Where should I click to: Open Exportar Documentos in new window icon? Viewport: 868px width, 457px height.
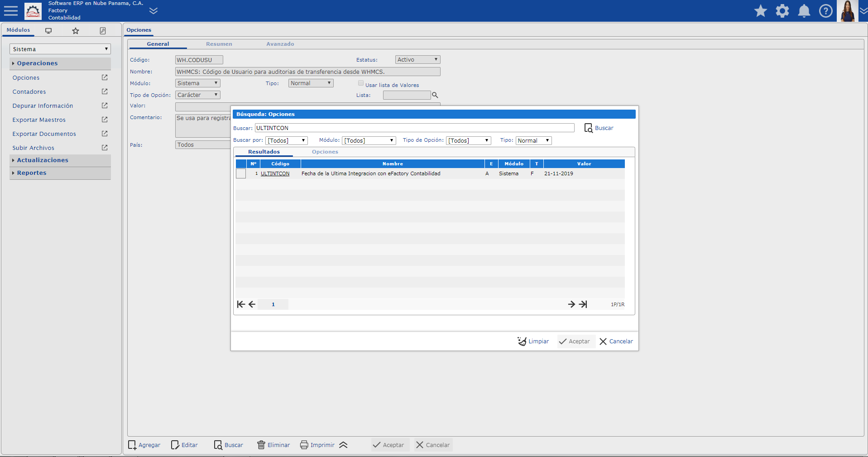click(x=105, y=134)
